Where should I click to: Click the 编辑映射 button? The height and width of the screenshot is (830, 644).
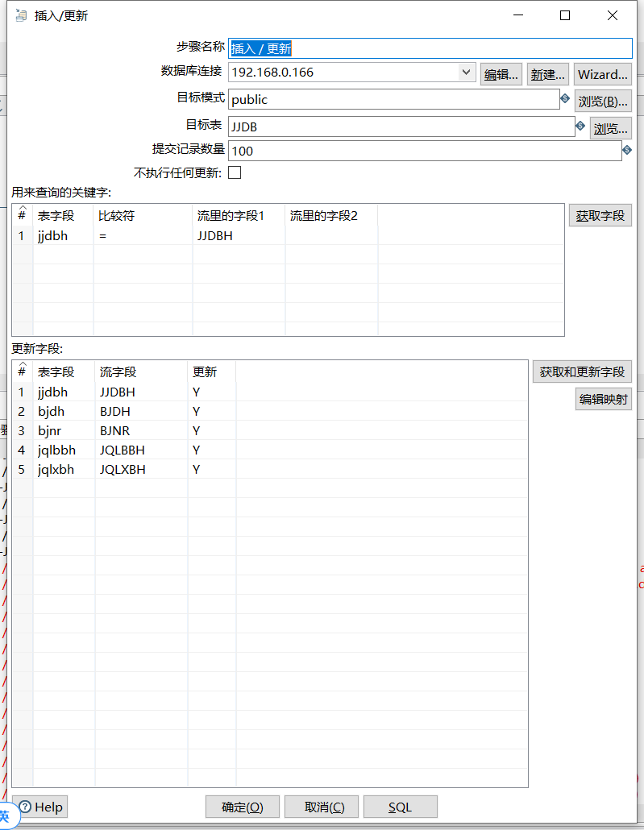[x=603, y=399]
